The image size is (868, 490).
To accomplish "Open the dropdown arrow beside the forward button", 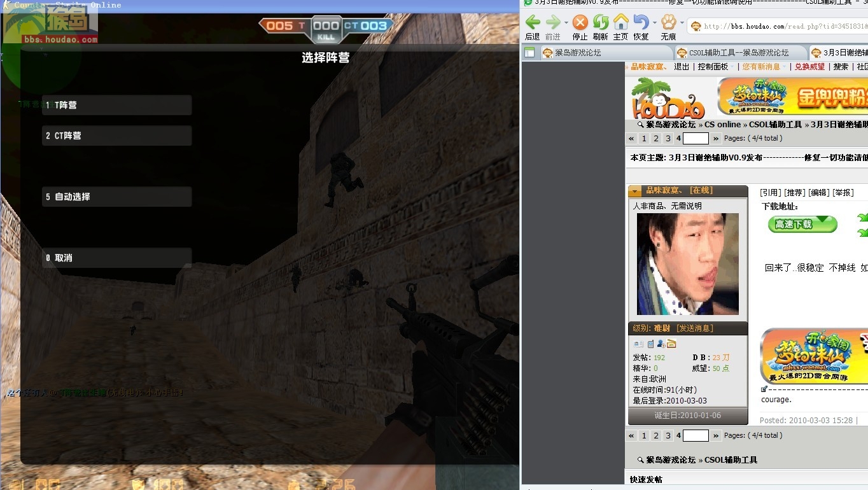I will [566, 23].
